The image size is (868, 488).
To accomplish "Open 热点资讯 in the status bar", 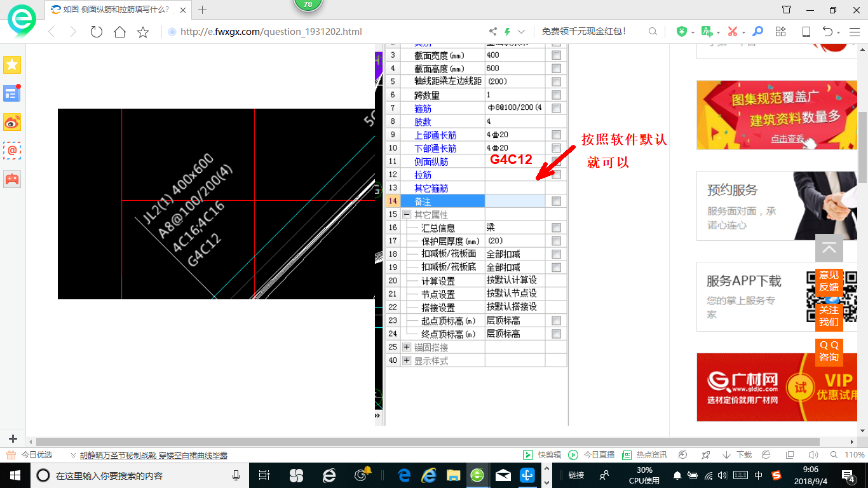I will click(644, 455).
